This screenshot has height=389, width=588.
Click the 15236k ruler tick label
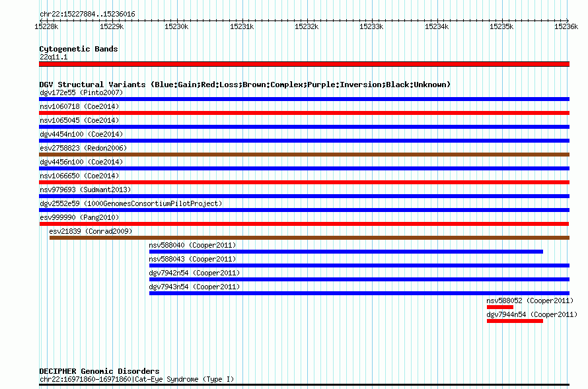click(x=566, y=26)
